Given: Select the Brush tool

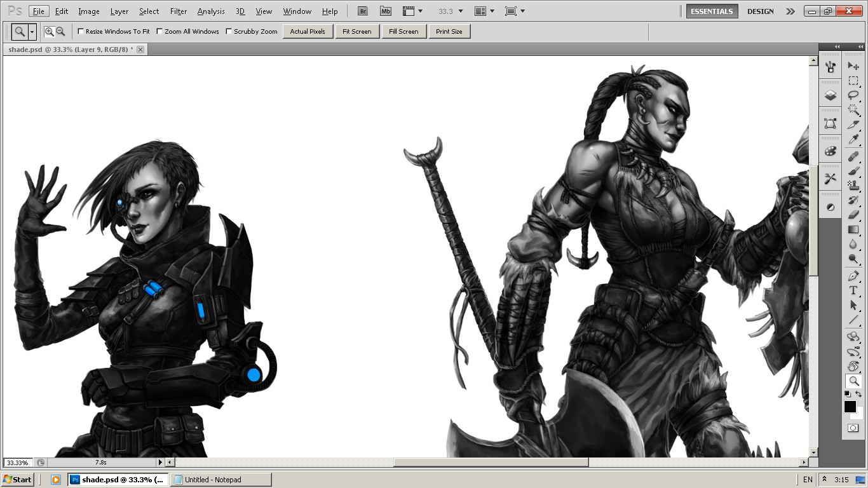Looking at the screenshot, I should (x=853, y=170).
